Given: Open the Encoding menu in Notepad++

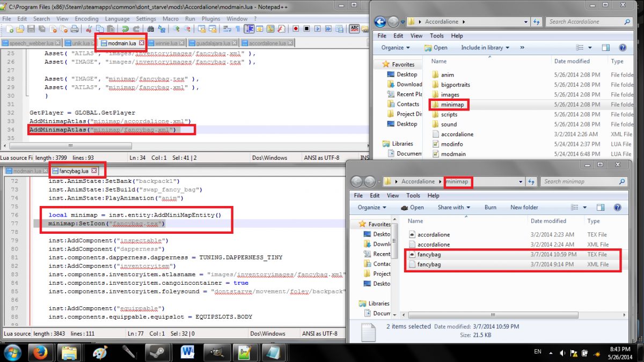Looking at the screenshot, I should 86,19.
